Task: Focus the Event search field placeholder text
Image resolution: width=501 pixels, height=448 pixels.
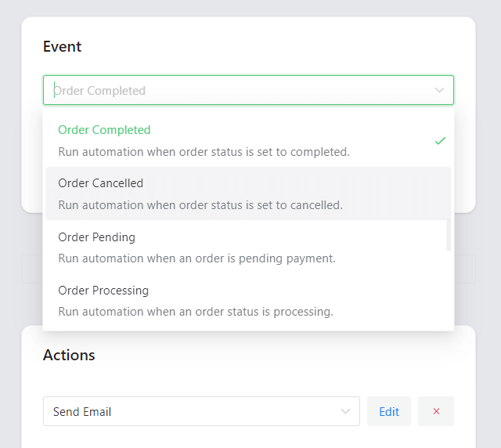Action: tap(99, 91)
